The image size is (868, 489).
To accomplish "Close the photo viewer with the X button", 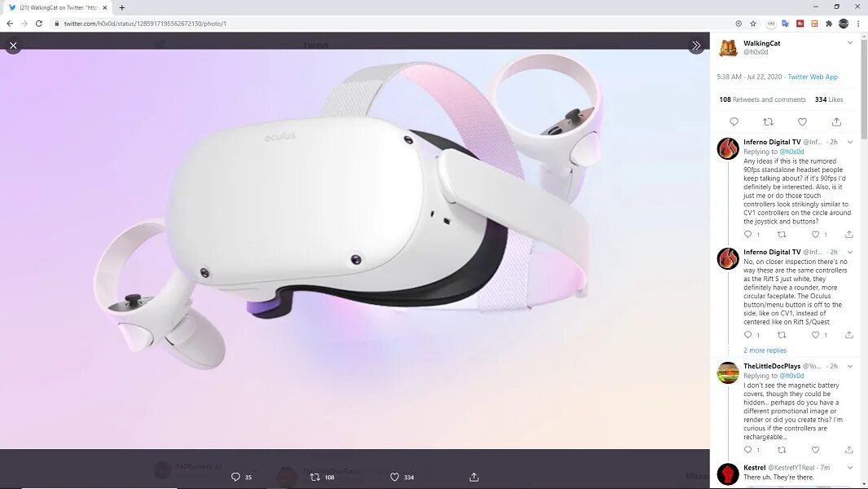I will (13, 46).
